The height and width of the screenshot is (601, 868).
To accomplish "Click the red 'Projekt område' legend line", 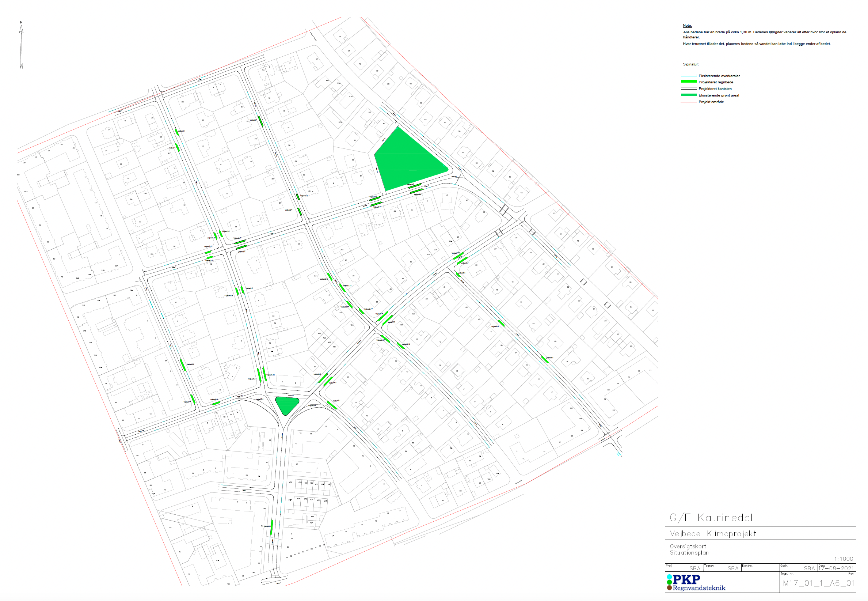I will [689, 102].
